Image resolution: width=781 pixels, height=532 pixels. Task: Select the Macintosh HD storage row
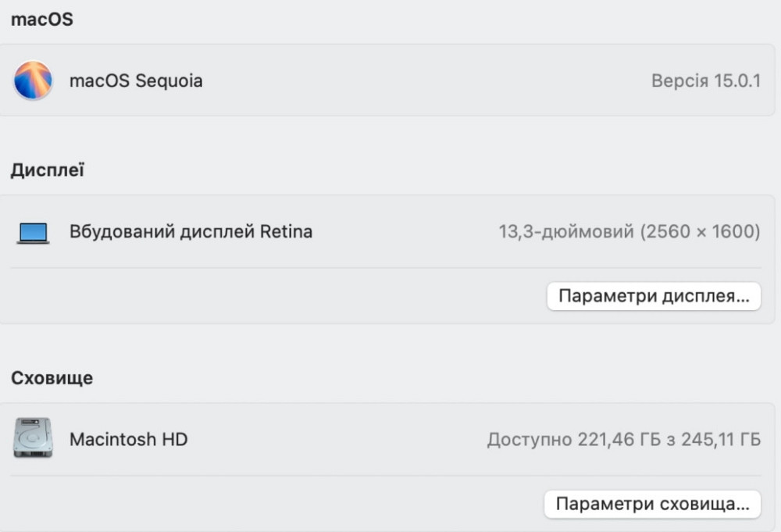(390, 439)
